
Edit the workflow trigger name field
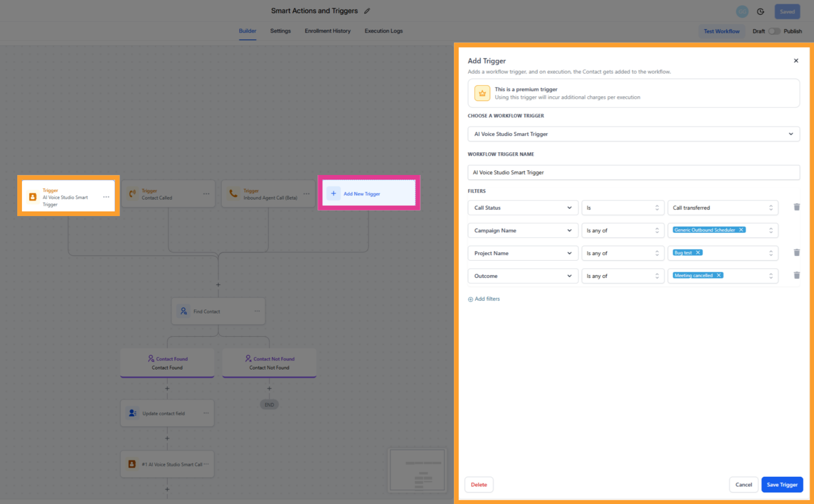pyautogui.click(x=634, y=172)
